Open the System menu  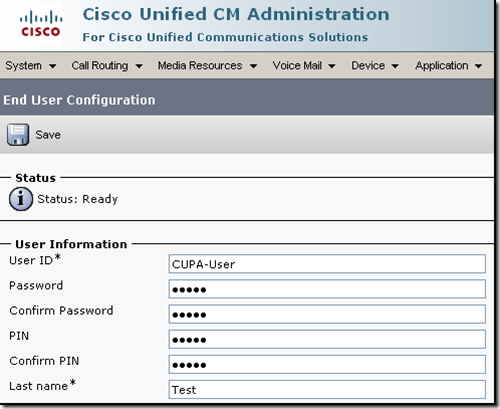coord(23,66)
